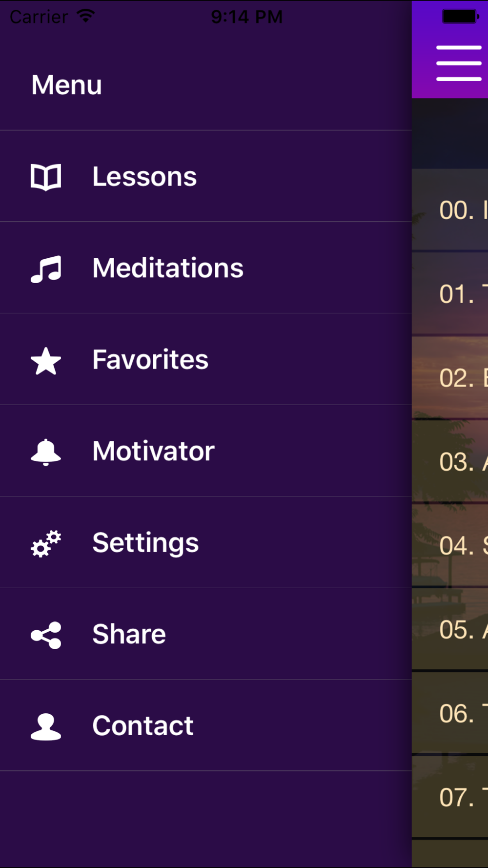Open the Motivator menu entry
Screen dimensions: 488x868
[153, 452]
